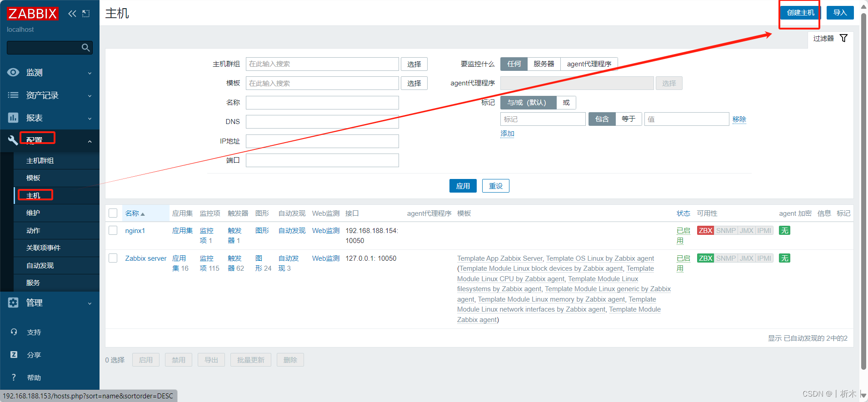868x402 pixels.
Task: Click the ZABBIX logo
Action: tap(33, 14)
